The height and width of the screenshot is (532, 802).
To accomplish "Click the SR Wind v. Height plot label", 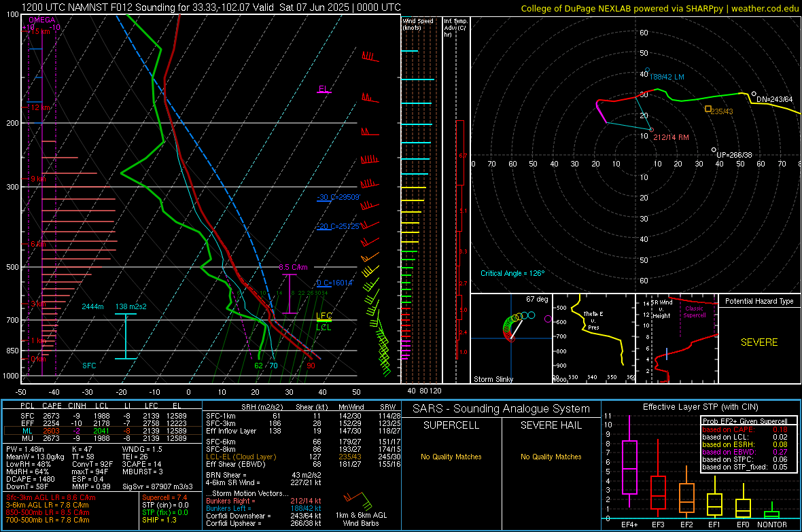I will [661, 309].
